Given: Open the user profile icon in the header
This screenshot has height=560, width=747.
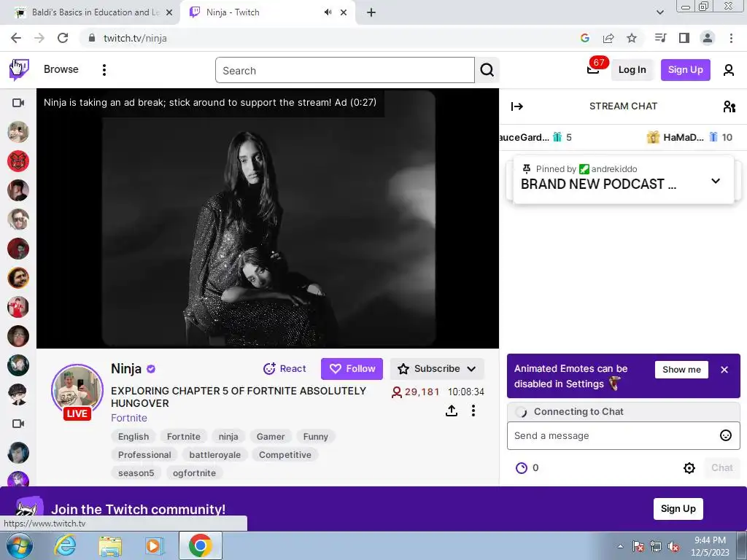Looking at the screenshot, I should tap(729, 70).
